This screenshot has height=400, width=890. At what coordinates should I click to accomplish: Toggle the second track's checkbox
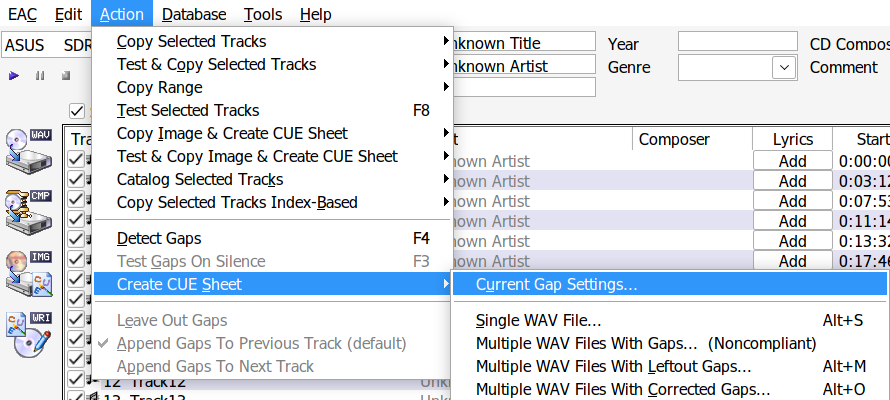76,181
